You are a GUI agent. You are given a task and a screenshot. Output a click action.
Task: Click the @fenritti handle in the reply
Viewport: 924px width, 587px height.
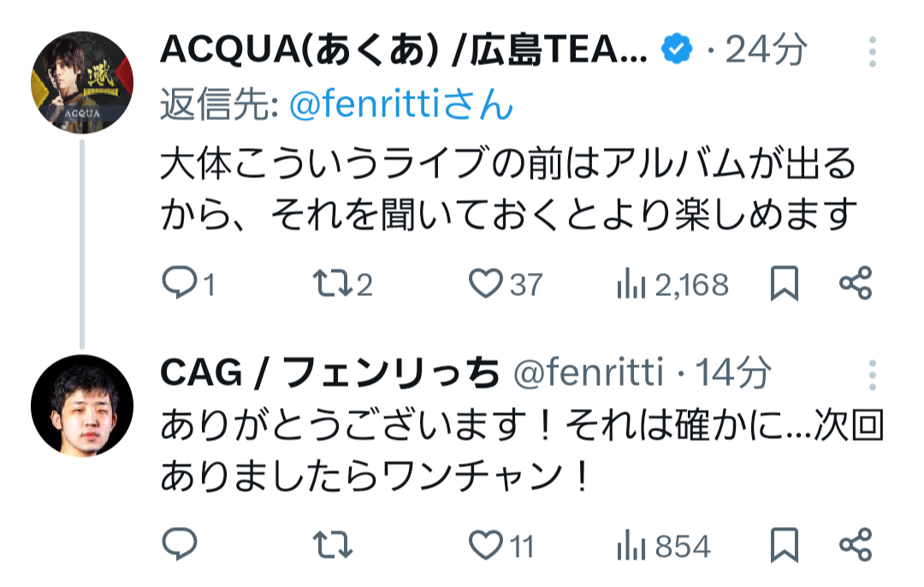(x=587, y=373)
